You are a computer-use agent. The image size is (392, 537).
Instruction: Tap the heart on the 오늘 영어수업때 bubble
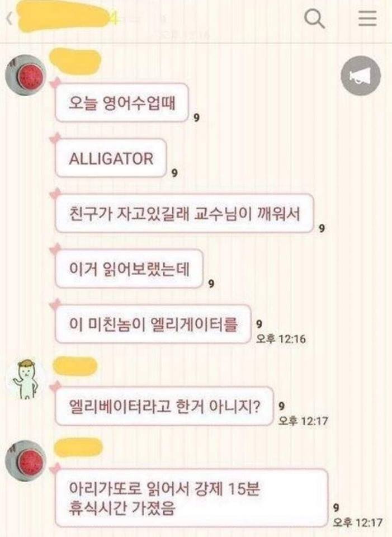55,83
